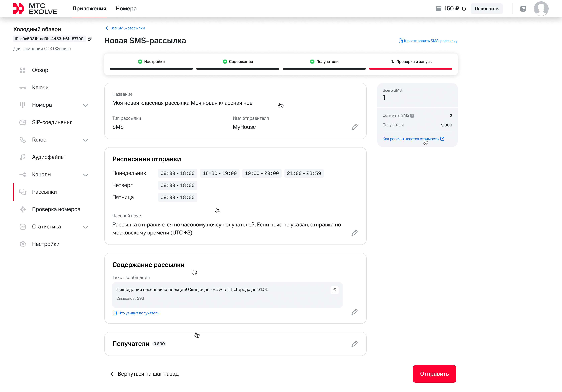Expand the Номера sidebar section chevron

point(85,105)
